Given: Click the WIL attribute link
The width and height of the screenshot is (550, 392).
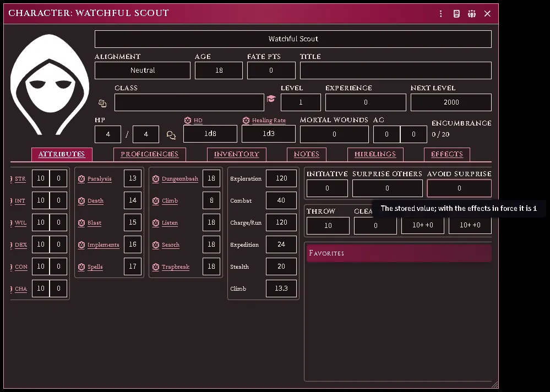Looking at the screenshot, I should 21,223.
